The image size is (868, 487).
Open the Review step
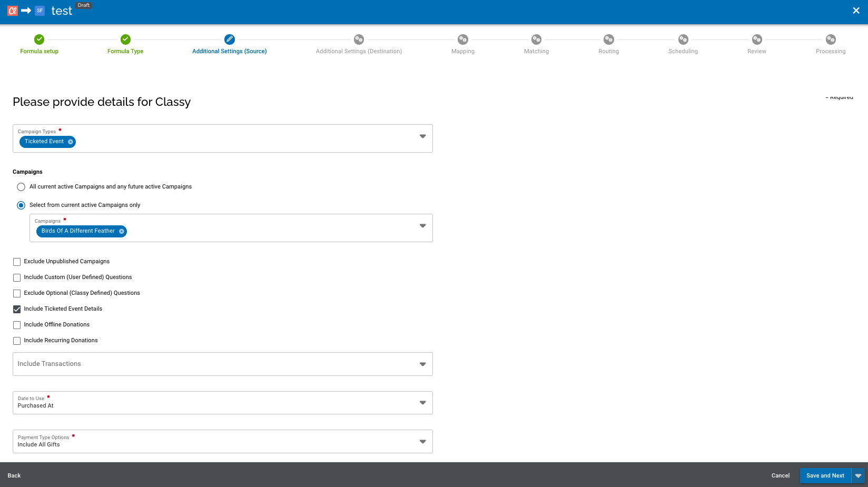(x=757, y=39)
